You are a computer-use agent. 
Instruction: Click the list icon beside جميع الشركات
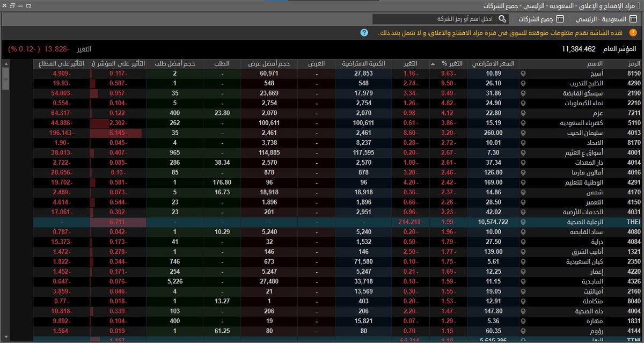point(560,19)
